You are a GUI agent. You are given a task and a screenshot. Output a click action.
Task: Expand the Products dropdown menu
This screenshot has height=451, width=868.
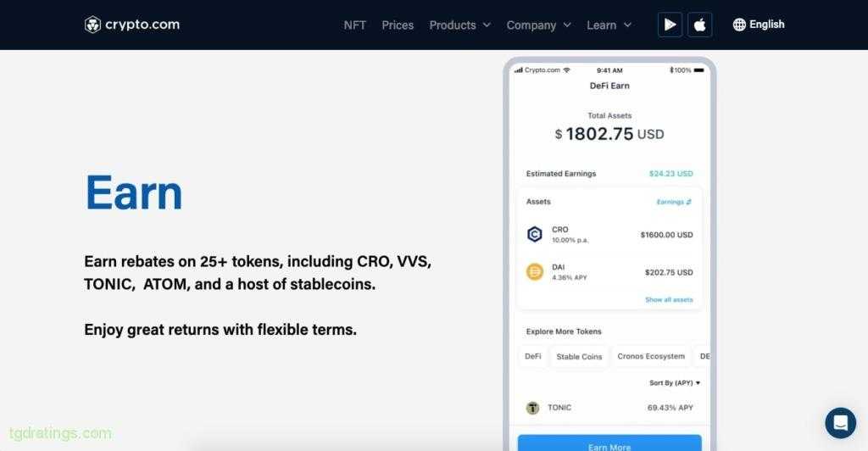459,25
